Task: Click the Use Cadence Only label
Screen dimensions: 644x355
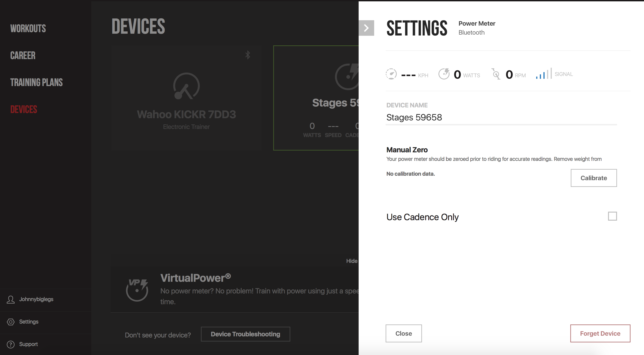Action: pyautogui.click(x=422, y=217)
